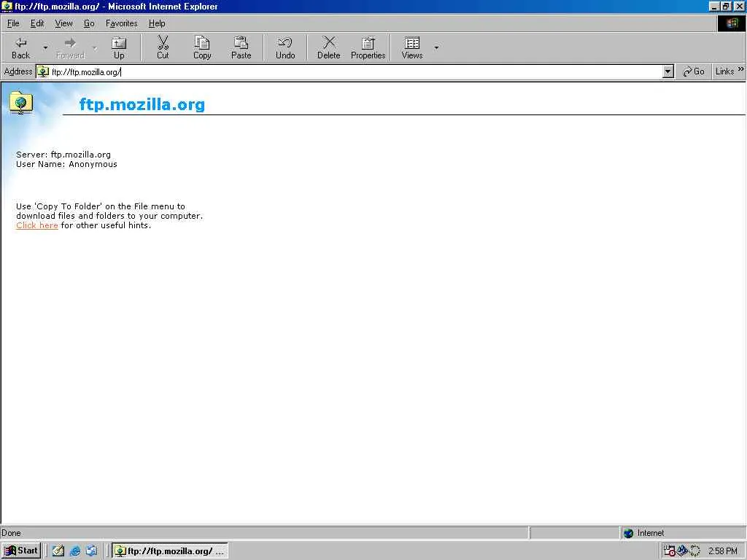The width and height of the screenshot is (747, 560).
Task: Open the Favorites menu
Action: pos(122,23)
